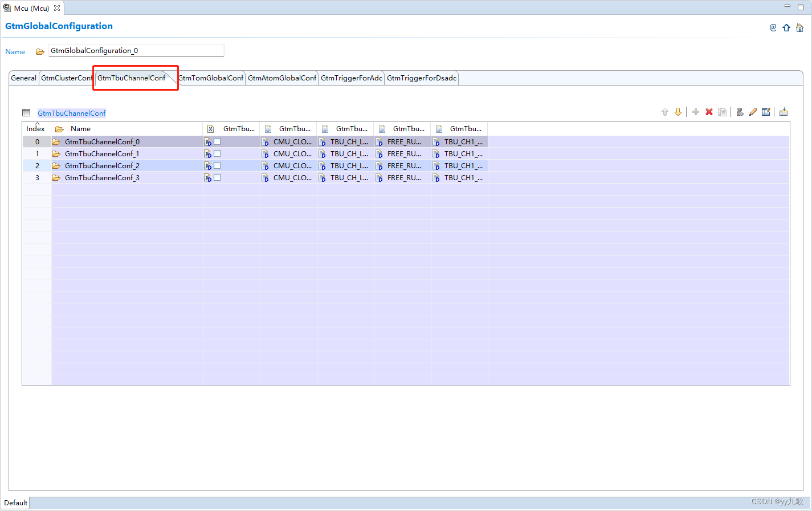Click index cell 0 in the table
Screen dimensions: 812x511
pyautogui.click(x=37, y=141)
